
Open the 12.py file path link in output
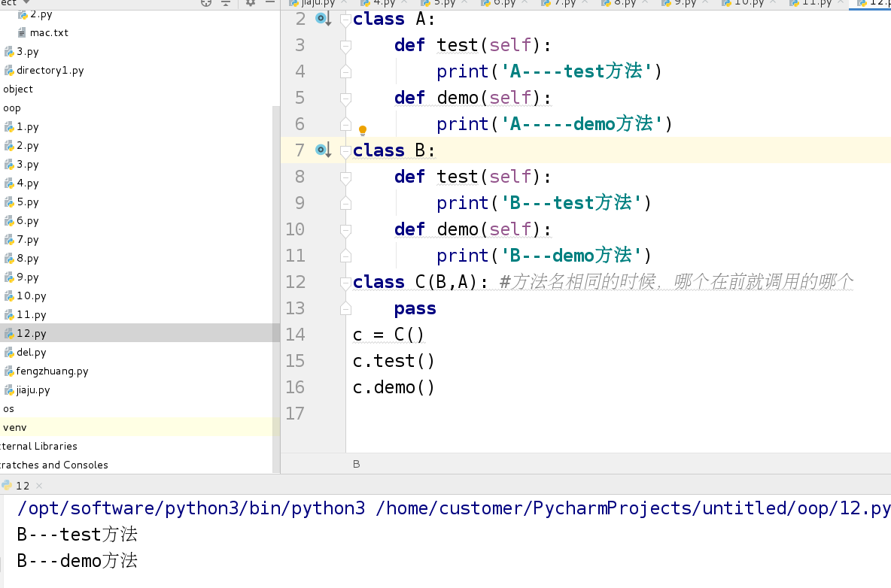[x=633, y=508]
